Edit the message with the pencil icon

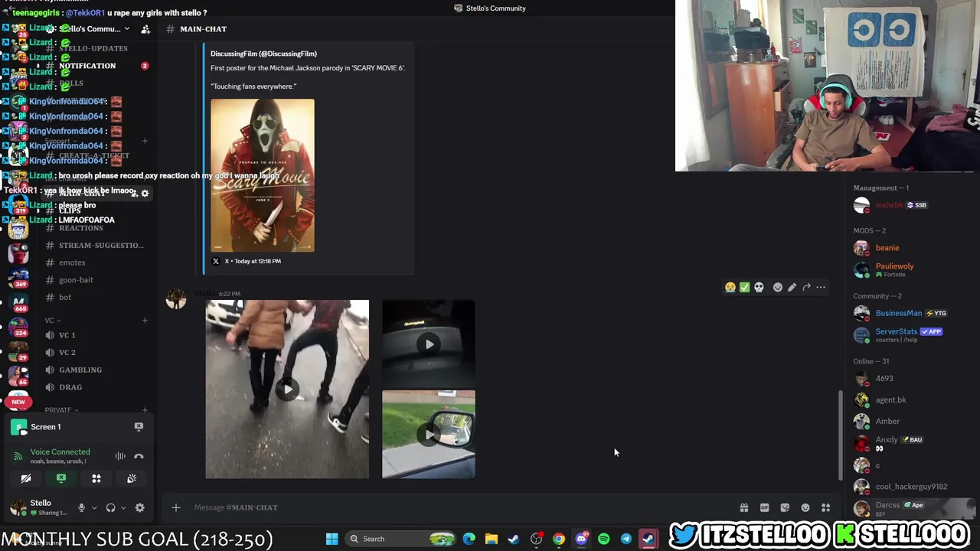(792, 287)
